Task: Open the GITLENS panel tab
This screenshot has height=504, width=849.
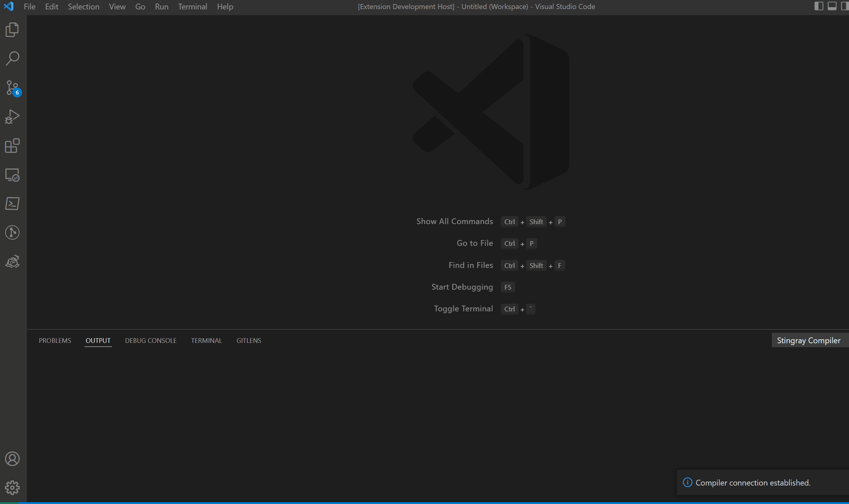Action: click(248, 340)
